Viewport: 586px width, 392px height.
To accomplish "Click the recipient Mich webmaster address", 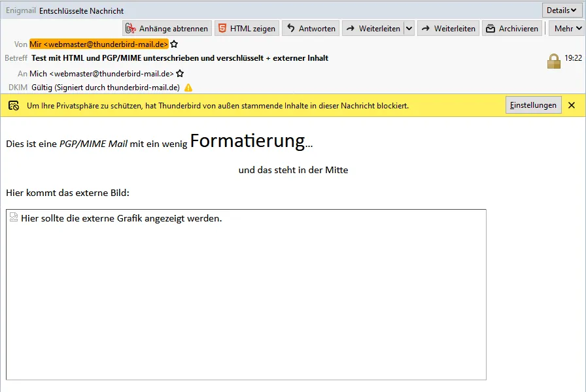I will click(101, 74).
